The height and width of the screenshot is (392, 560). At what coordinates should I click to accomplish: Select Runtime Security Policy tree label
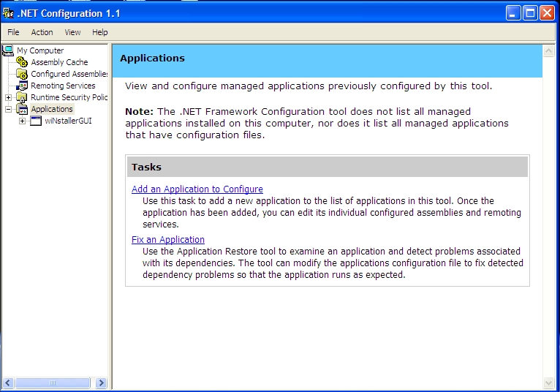pos(69,97)
